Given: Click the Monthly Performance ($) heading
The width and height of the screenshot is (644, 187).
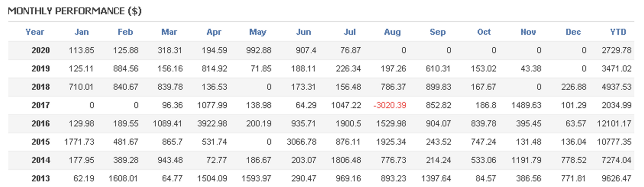Looking at the screenshot, I should pyautogui.click(x=75, y=11).
